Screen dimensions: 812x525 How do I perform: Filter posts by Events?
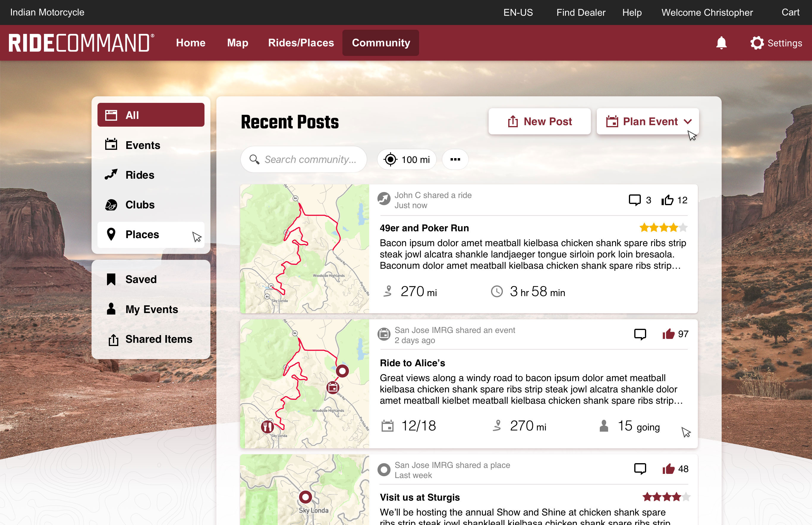click(x=151, y=145)
